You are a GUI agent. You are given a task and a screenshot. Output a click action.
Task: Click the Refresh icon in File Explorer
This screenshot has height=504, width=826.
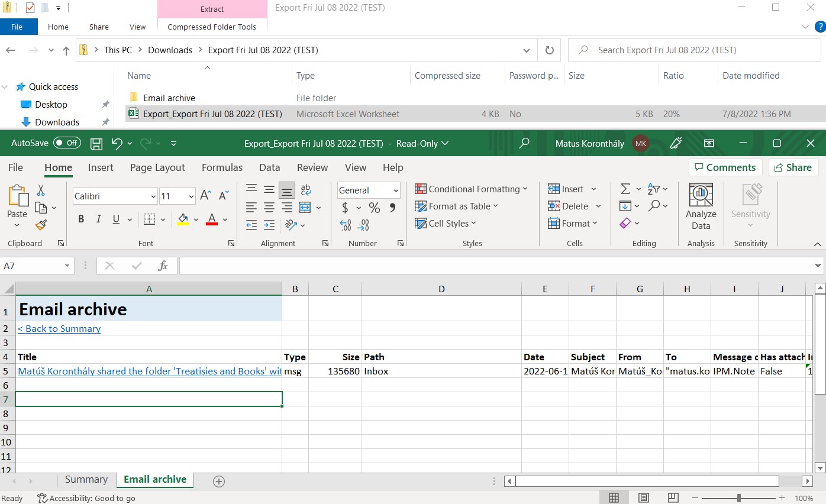[x=549, y=50]
